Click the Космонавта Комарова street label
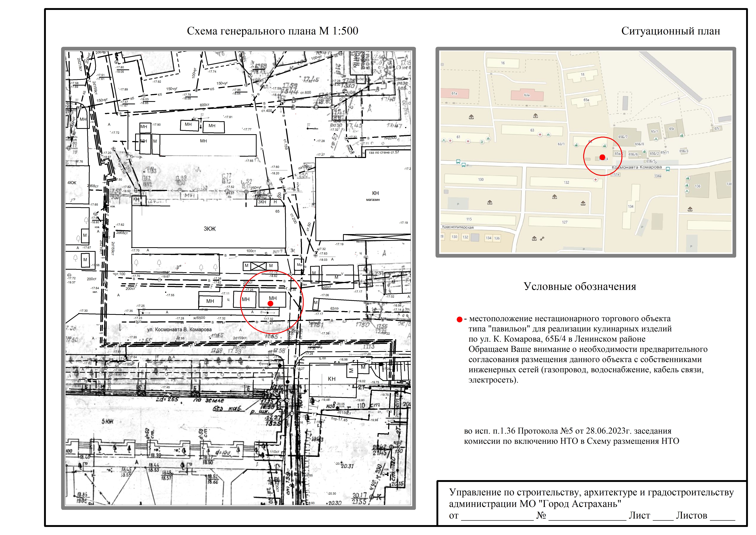 [637, 167]
